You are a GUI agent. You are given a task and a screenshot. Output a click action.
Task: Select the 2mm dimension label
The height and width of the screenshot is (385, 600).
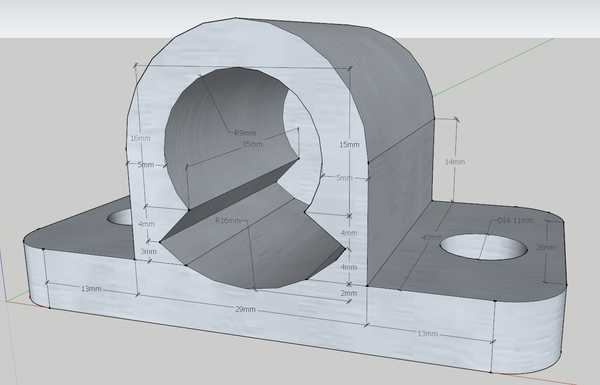349,293
